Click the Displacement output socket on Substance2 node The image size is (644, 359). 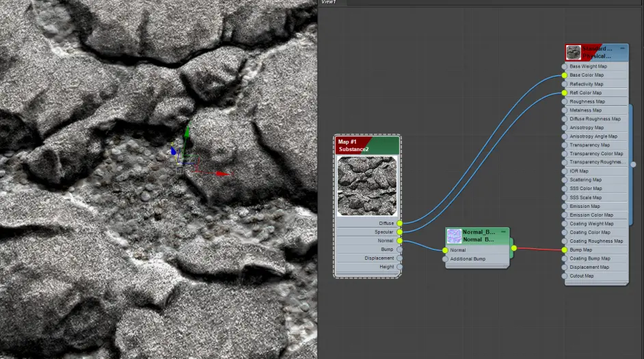point(400,258)
